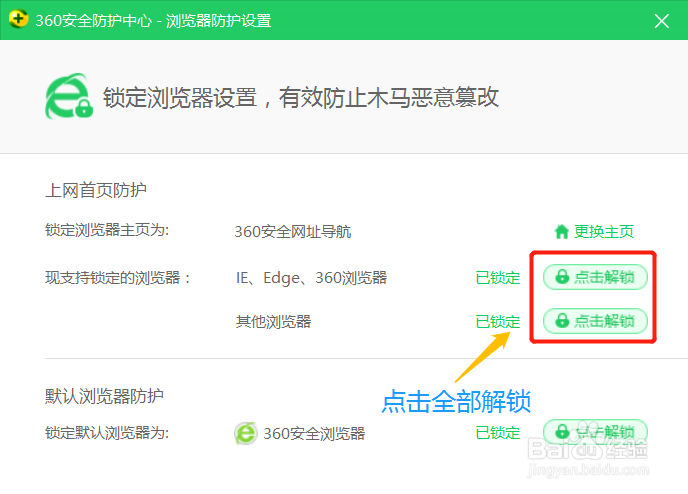
Task: Click the 锁定默认浏览器为: label
Action: click(x=107, y=433)
